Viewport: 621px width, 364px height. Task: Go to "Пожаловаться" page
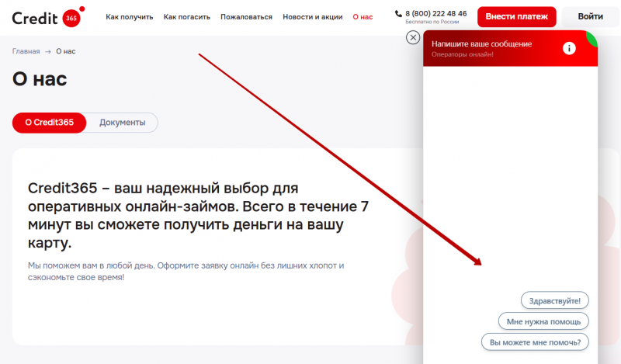point(246,17)
